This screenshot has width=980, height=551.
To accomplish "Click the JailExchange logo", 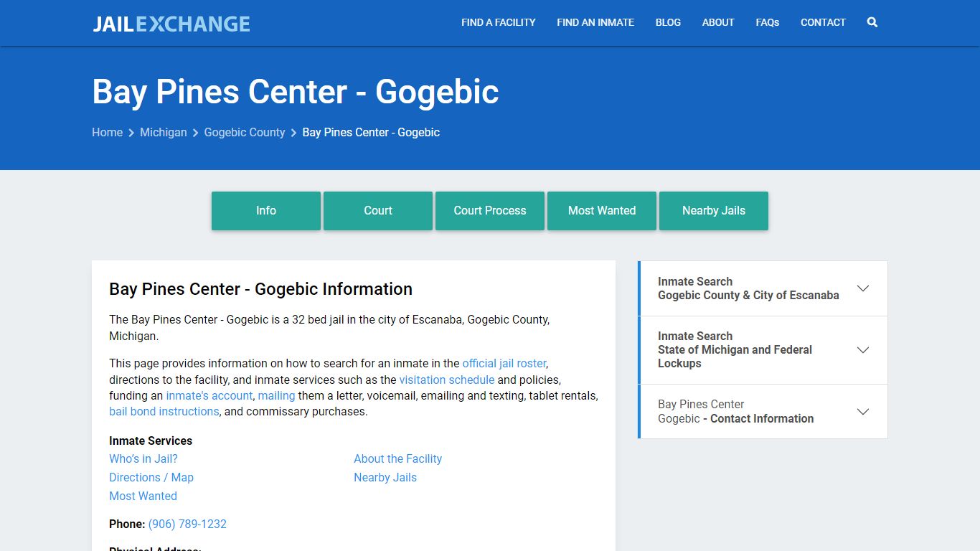I will tap(171, 24).
